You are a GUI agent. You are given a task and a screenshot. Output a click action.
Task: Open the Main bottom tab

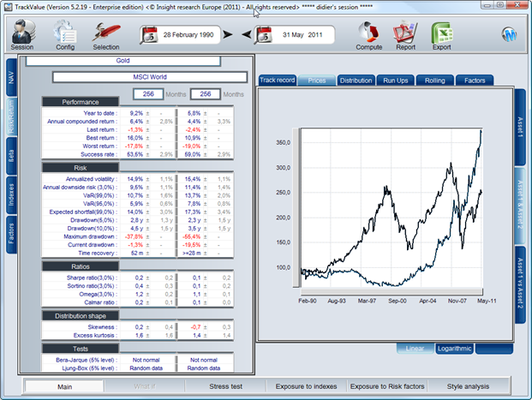click(64, 387)
